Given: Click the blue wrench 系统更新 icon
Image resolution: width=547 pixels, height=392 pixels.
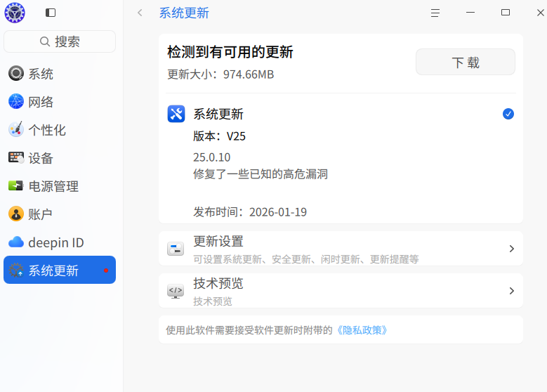Looking at the screenshot, I should 176,114.
